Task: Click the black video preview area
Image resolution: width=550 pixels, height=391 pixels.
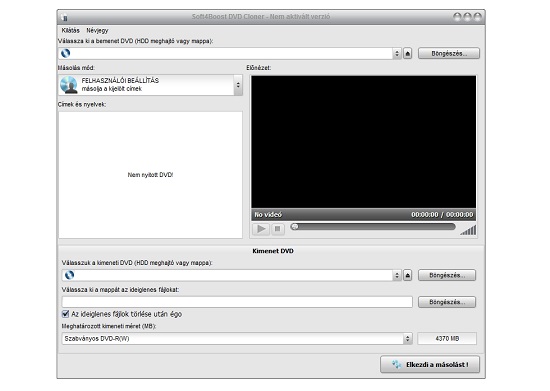Action: tap(364, 142)
